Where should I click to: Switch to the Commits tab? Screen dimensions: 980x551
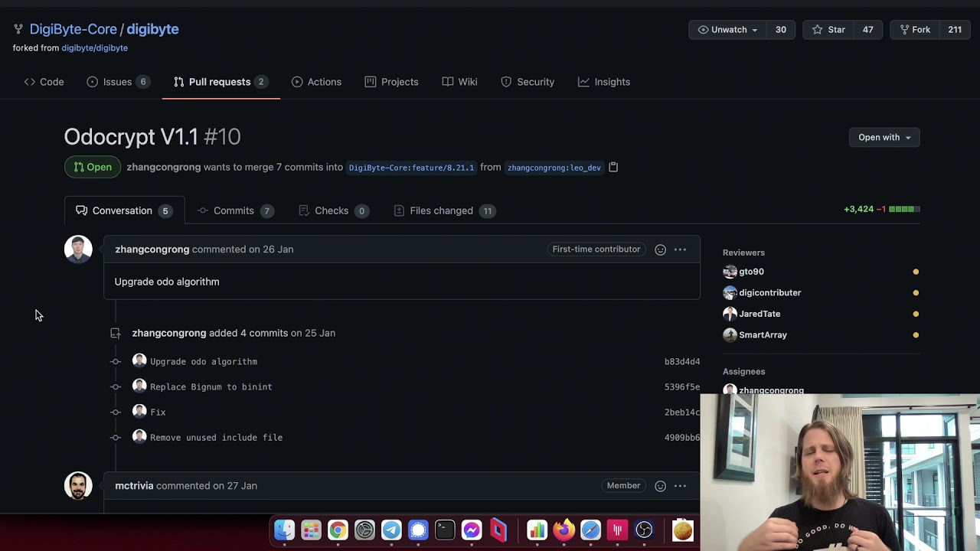235,210
